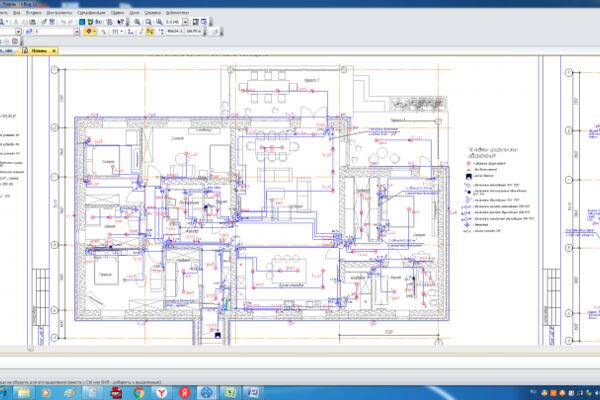Open the red Я Yandex icon on taskbar
The height and width of the screenshot is (400, 600).
coord(185,393)
